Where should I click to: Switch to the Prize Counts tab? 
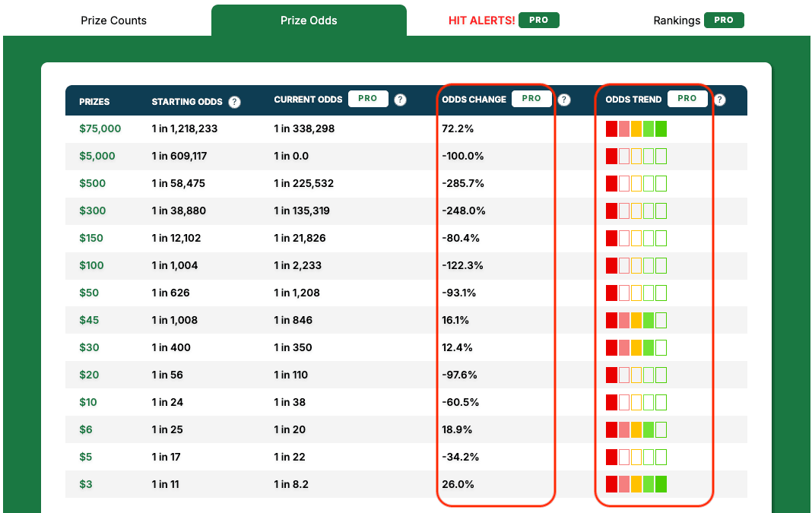coord(113,21)
